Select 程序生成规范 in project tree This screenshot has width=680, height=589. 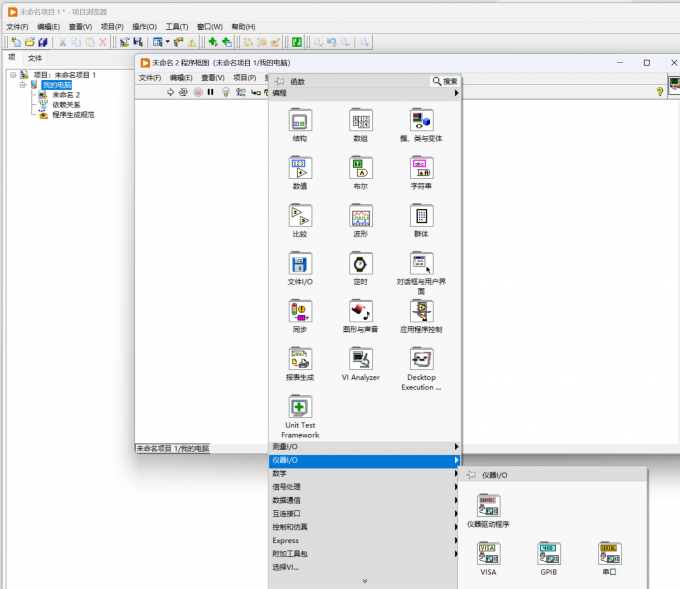(x=73, y=115)
